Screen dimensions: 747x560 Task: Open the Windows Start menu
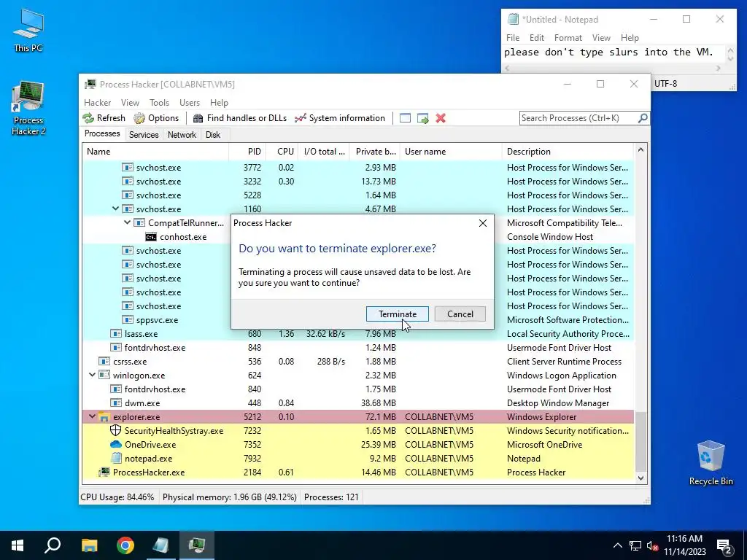click(18, 545)
